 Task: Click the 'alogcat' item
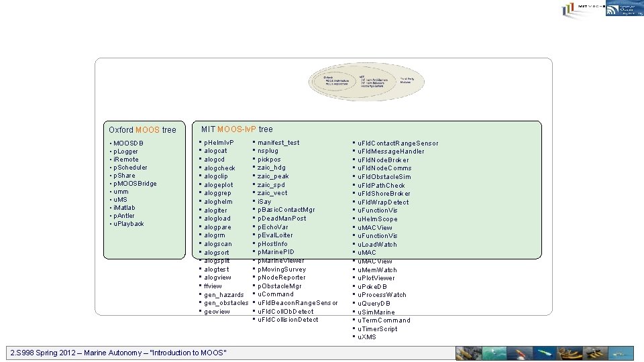(x=215, y=151)
